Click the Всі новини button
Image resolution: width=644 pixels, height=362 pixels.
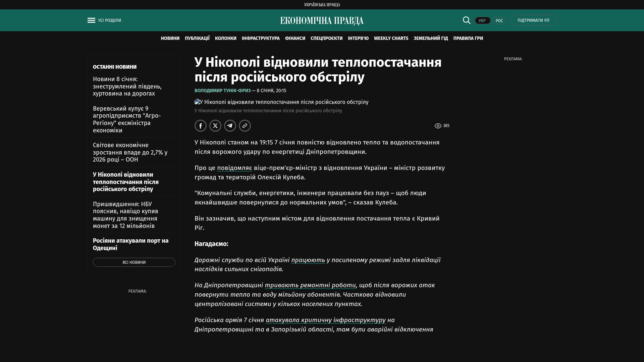(x=134, y=262)
